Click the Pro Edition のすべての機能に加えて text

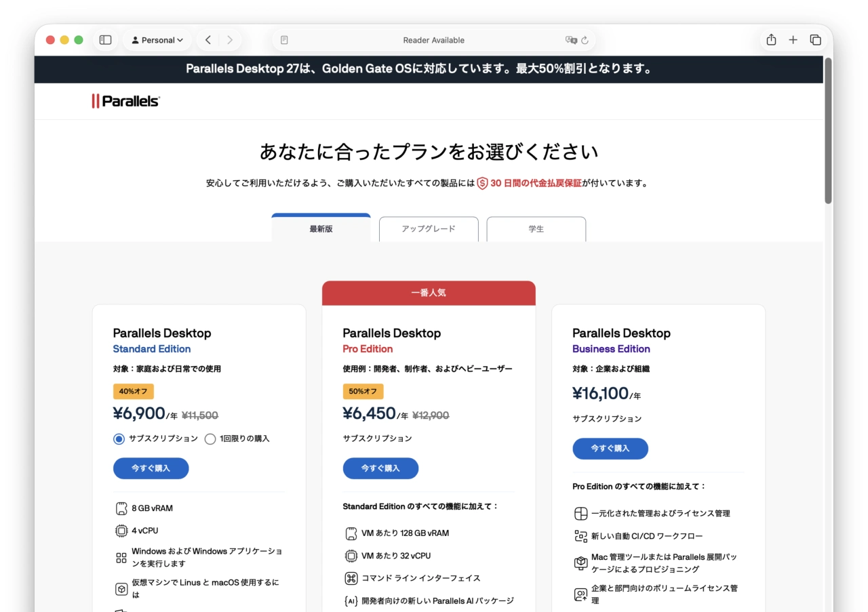coord(639,487)
